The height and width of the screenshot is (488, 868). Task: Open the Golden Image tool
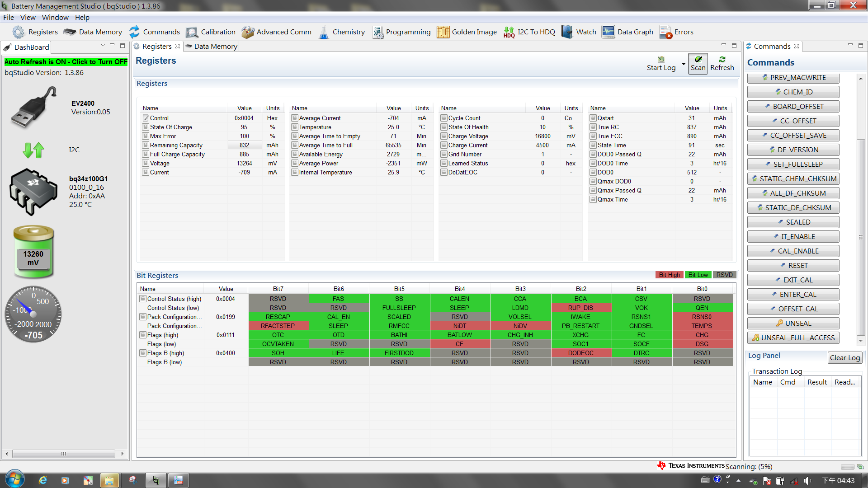coord(443,32)
